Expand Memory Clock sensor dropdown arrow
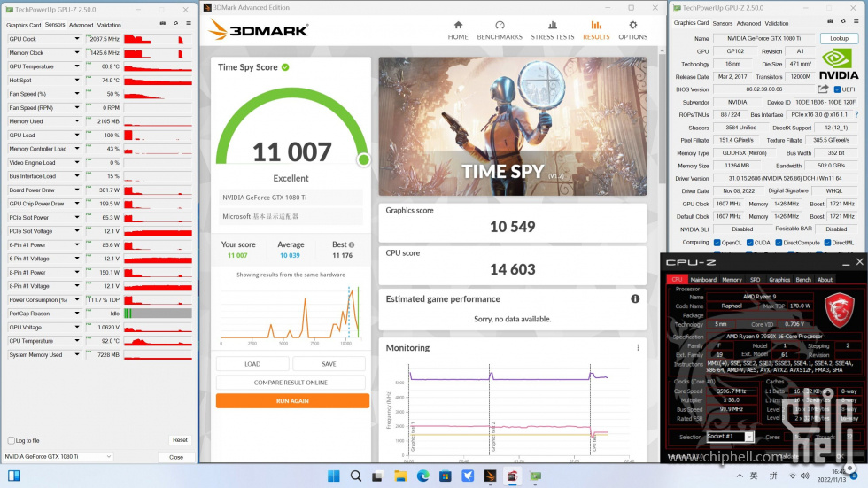Screen dimensions: 868x488 point(77,52)
